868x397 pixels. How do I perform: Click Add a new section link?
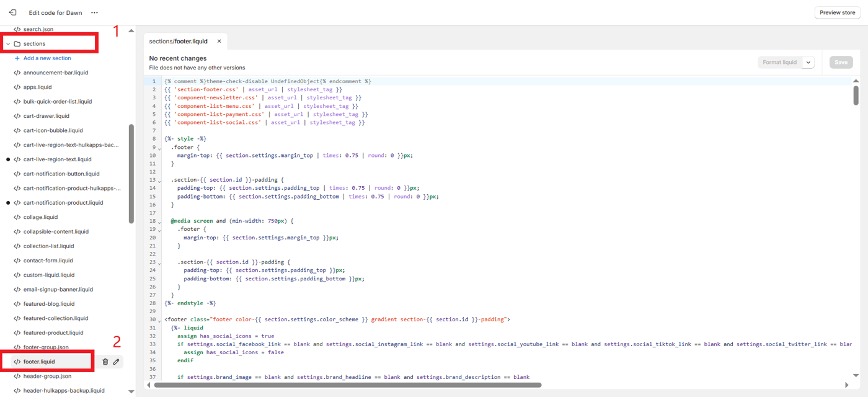pos(47,58)
